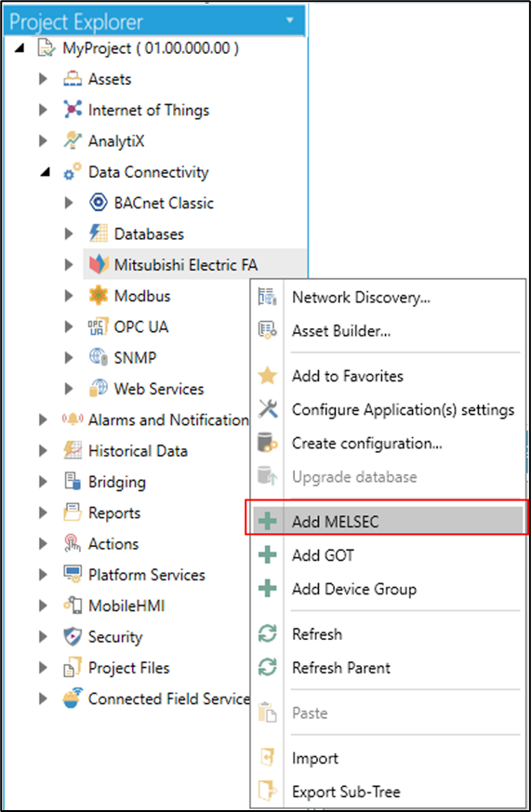Click the Add to Favorites star icon

(268, 376)
